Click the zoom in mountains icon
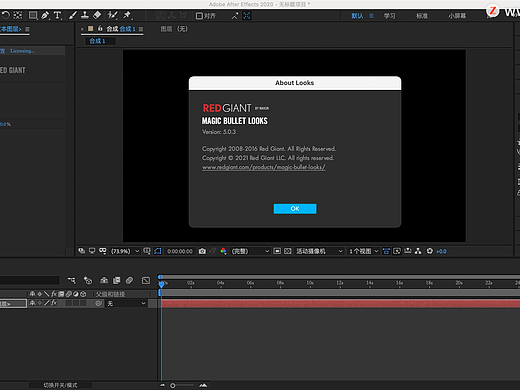The width and height of the screenshot is (520, 390). tap(203, 385)
